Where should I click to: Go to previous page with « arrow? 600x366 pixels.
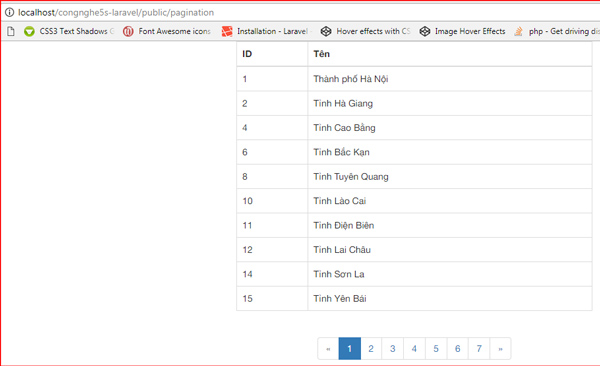[x=328, y=348]
